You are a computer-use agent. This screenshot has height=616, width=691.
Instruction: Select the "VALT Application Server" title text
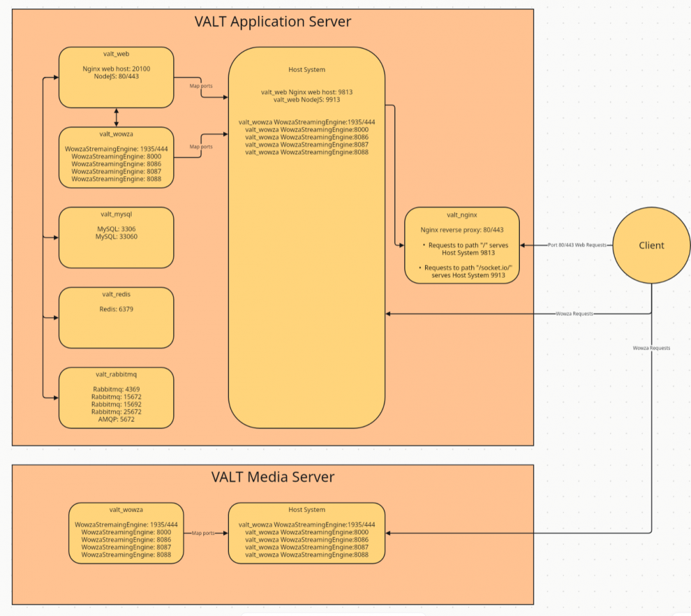point(273,22)
